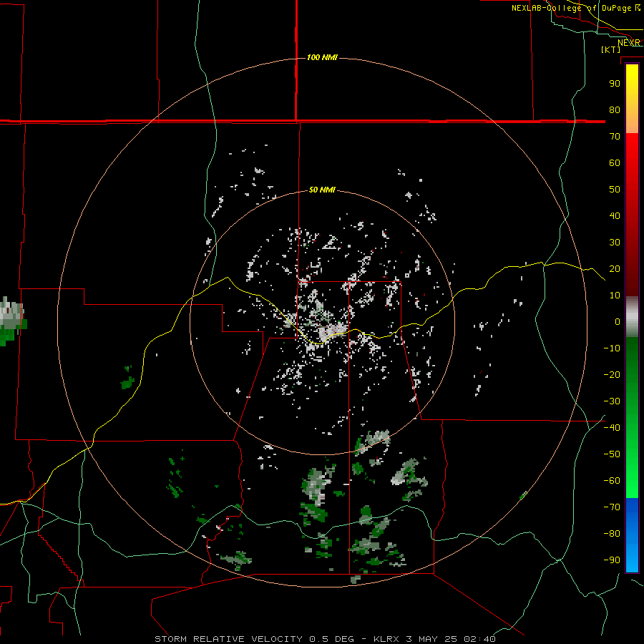Click the positive 50 scale label
Screen dimensions: 644x644
(x=615, y=190)
